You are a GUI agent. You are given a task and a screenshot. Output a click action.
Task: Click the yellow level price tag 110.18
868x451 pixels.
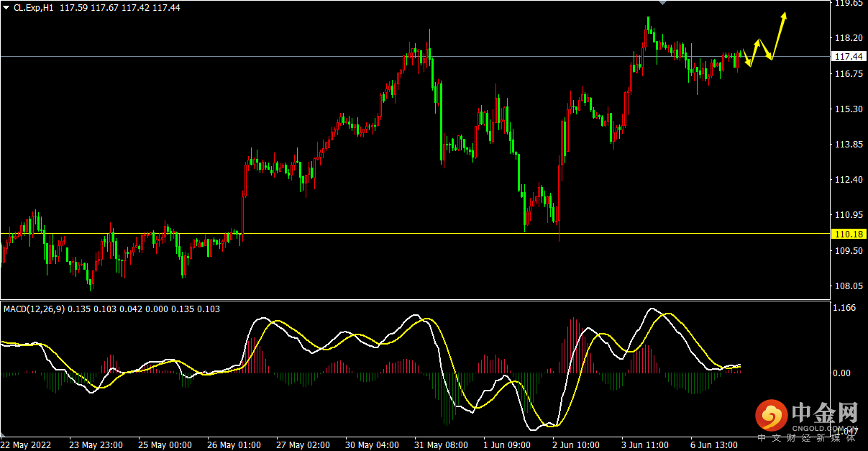[x=849, y=234]
